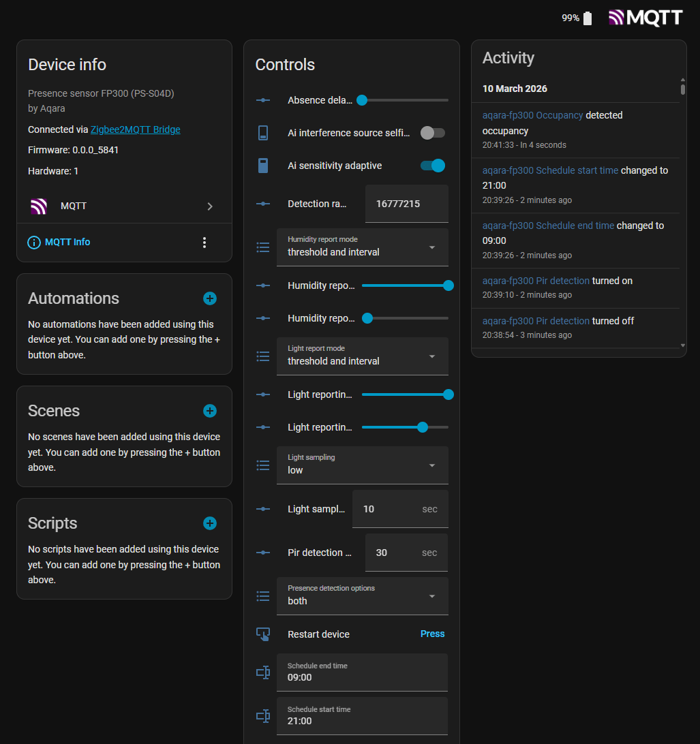Image resolution: width=700 pixels, height=744 pixels.
Task: Click the Restart device icon
Action: (x=263, y=634)
